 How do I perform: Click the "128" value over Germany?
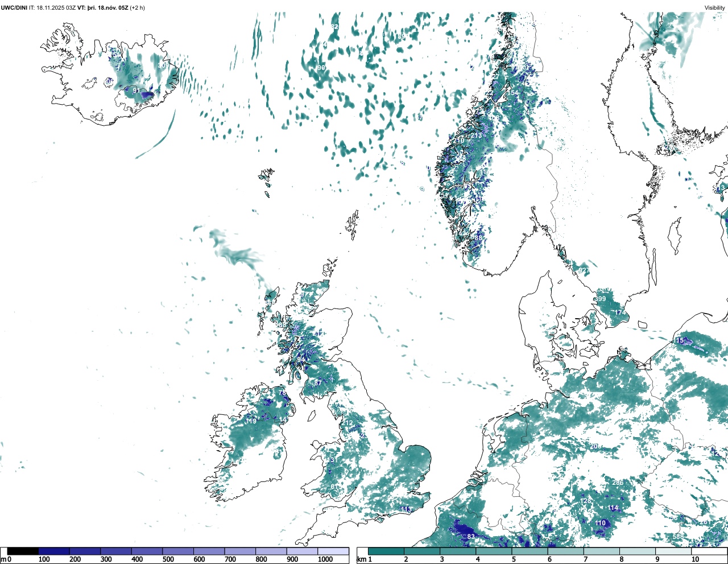pos(586,501)
